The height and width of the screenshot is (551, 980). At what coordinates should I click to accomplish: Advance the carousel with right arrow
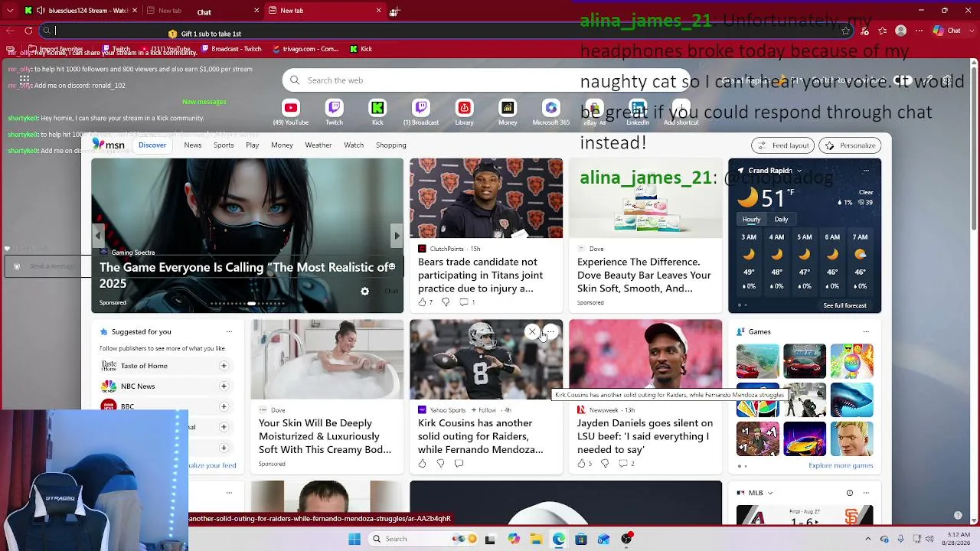click(x=397, y=236)
